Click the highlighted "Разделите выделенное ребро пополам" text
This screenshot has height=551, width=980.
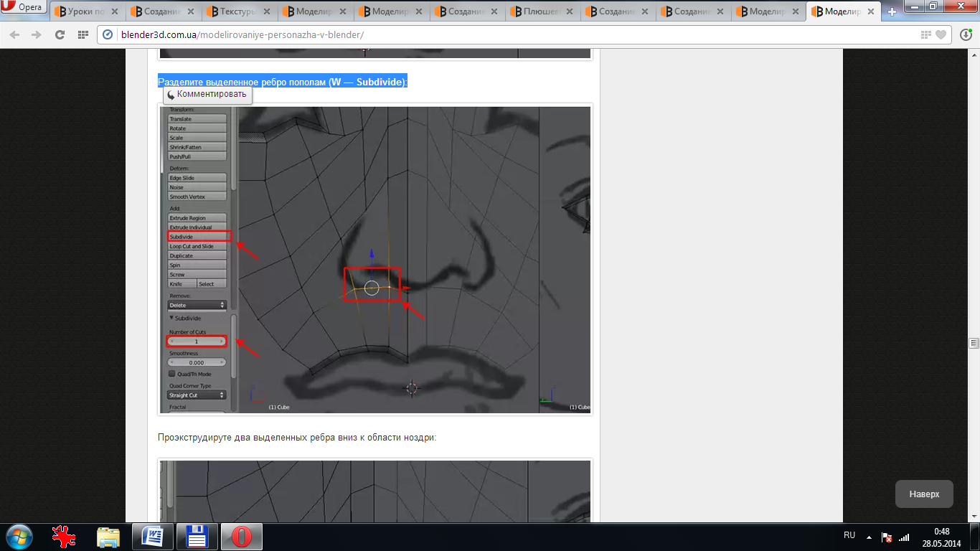(x=283, y=81)
